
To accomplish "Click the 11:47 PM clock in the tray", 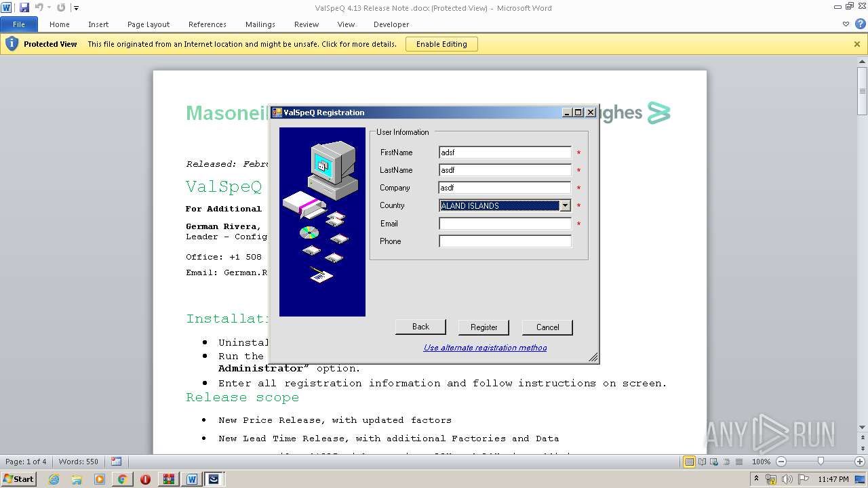I will pos(833,479).
